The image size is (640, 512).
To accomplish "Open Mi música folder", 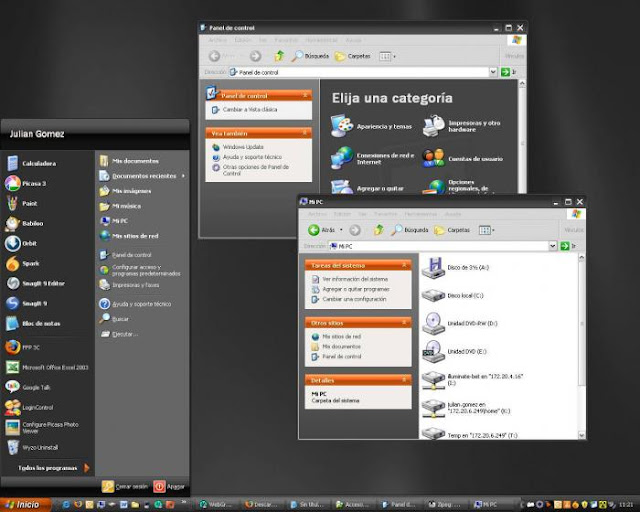I will click(x=120, y=206).
